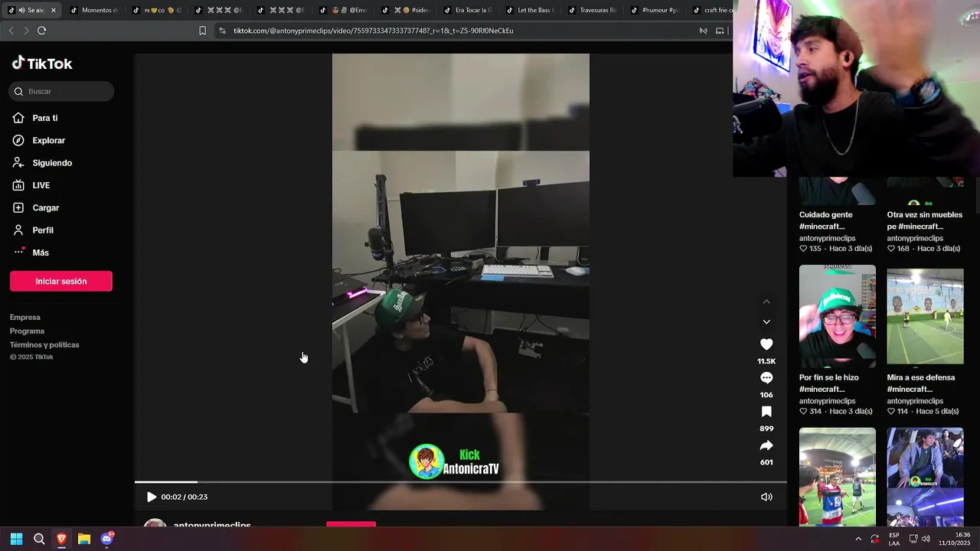This screenshot has height=551, width=980.
Task: Open 'Por fin se le hizo #minecraft...' title
Action: tap(829, 383)
